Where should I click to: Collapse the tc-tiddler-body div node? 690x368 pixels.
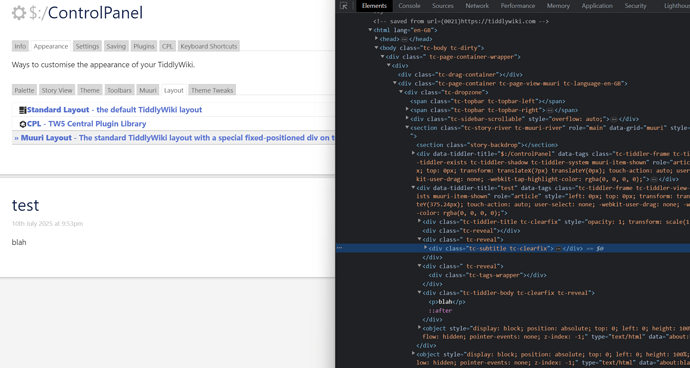pyautogui.click(x=419, y=293)
